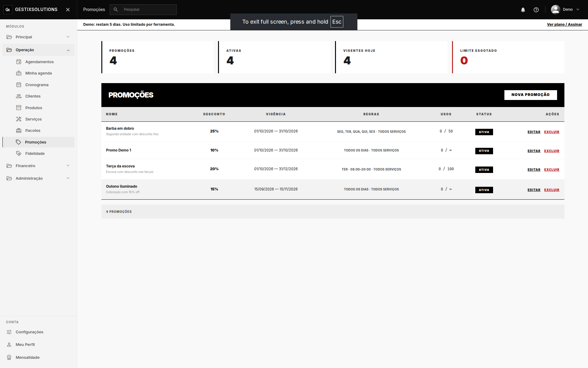
Task: Open the Ver plano / Assinar link
Action: pyautogui.click(x=564, y=25)
